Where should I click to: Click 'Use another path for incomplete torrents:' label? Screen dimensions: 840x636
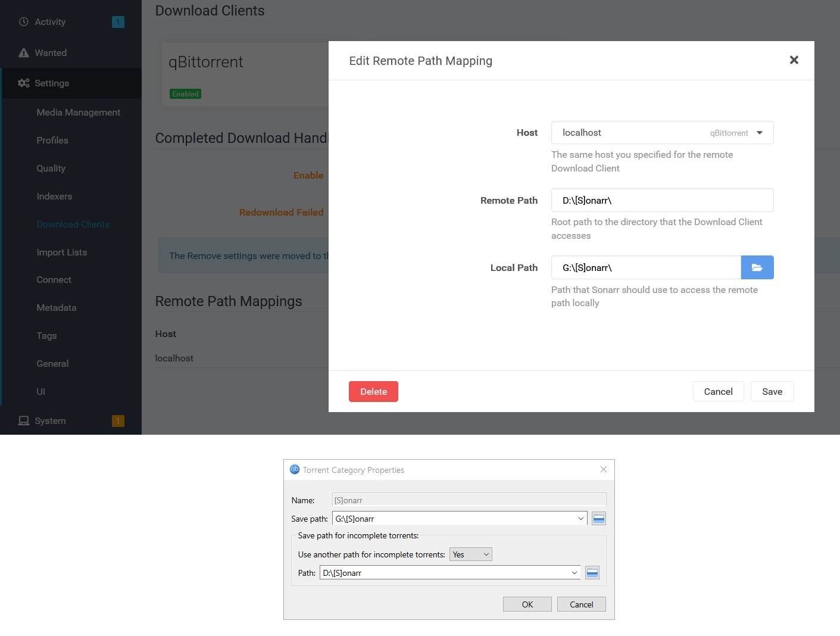(371, 554)
